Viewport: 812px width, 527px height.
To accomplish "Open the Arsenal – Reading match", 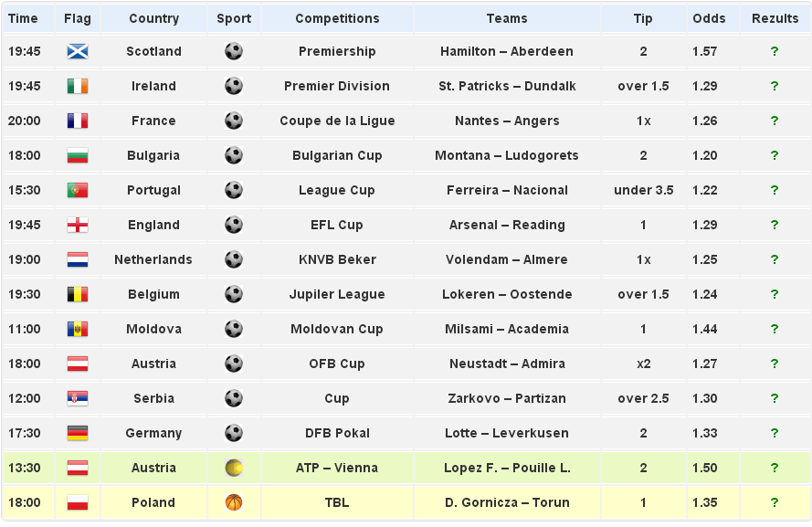I will tap(507, 226).
